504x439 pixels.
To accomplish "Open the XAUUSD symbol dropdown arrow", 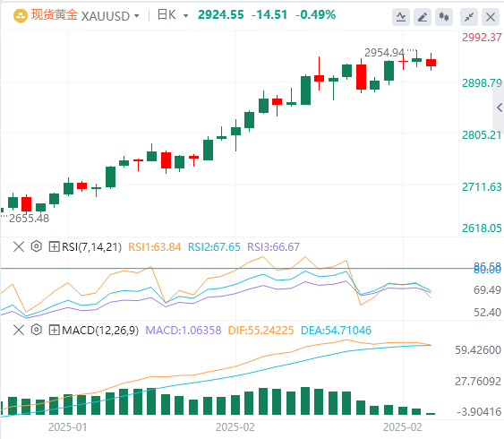I will click(137, 16).
